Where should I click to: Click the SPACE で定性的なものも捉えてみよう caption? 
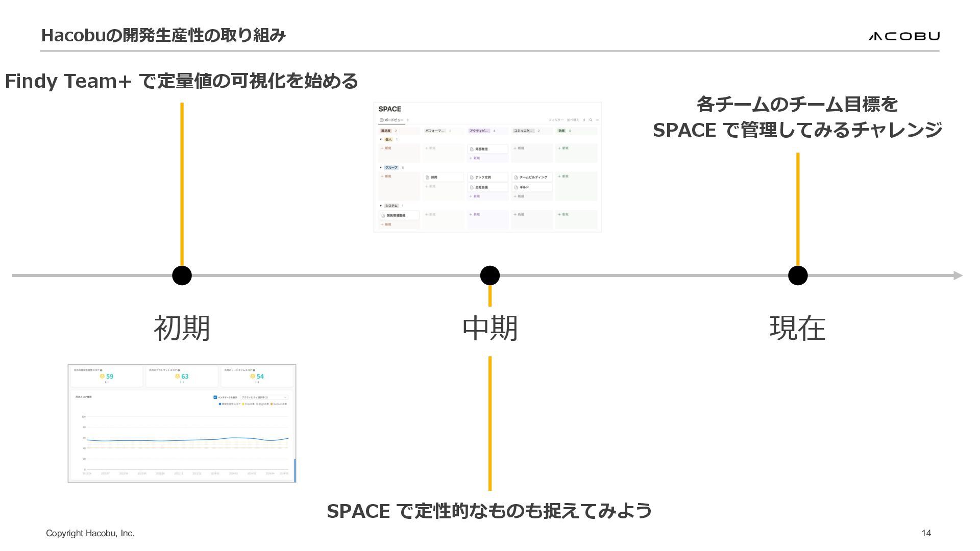489,511
